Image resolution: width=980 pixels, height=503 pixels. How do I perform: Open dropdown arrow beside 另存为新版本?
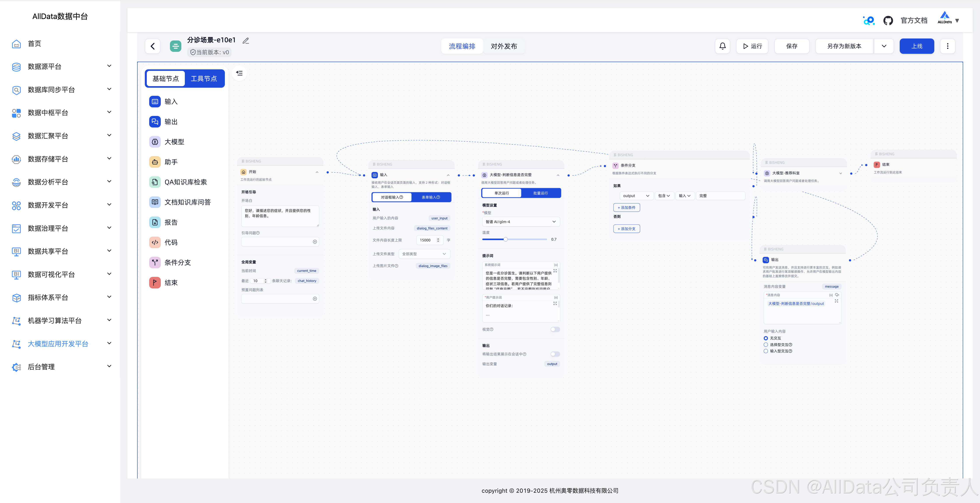884,46
